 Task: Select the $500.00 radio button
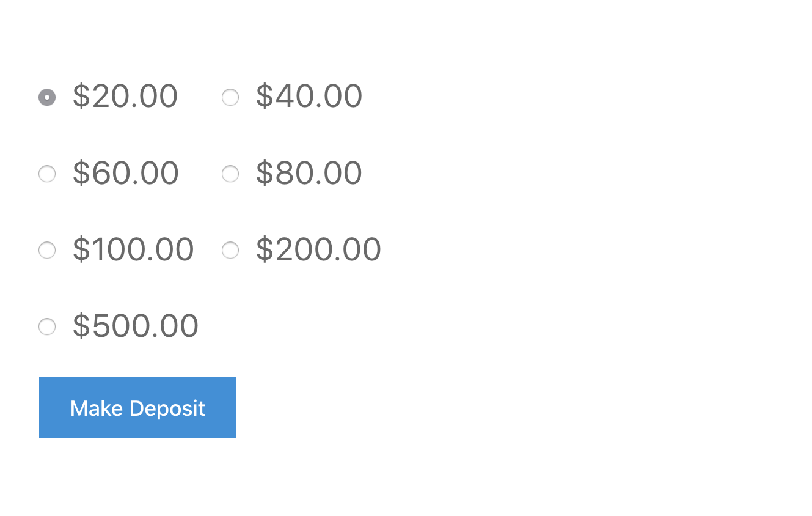pyautogui.click(x=47, y=326)
